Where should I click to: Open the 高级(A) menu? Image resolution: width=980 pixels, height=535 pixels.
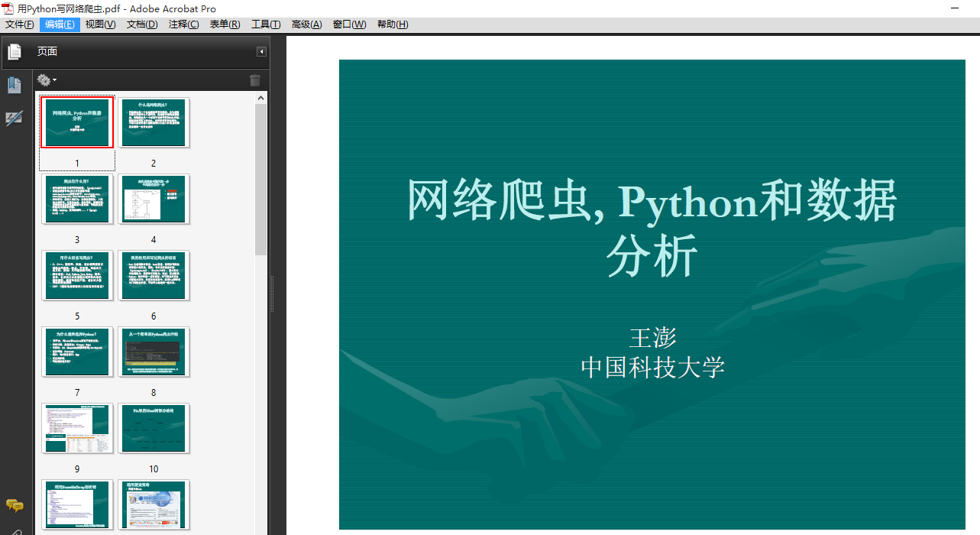306,24
